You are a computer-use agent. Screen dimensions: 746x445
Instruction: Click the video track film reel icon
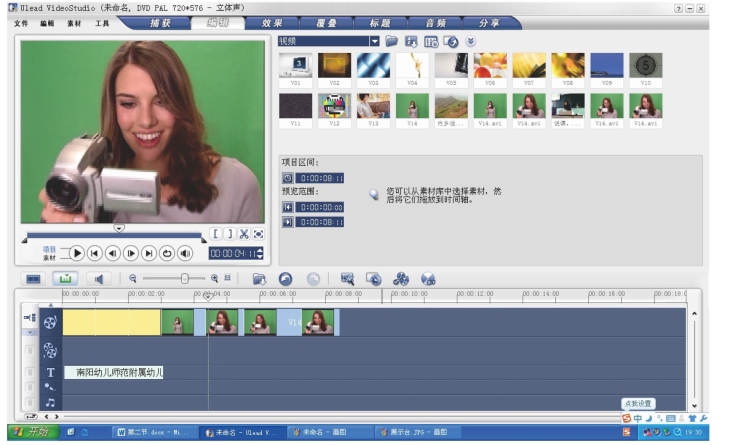tap(50, 322)
